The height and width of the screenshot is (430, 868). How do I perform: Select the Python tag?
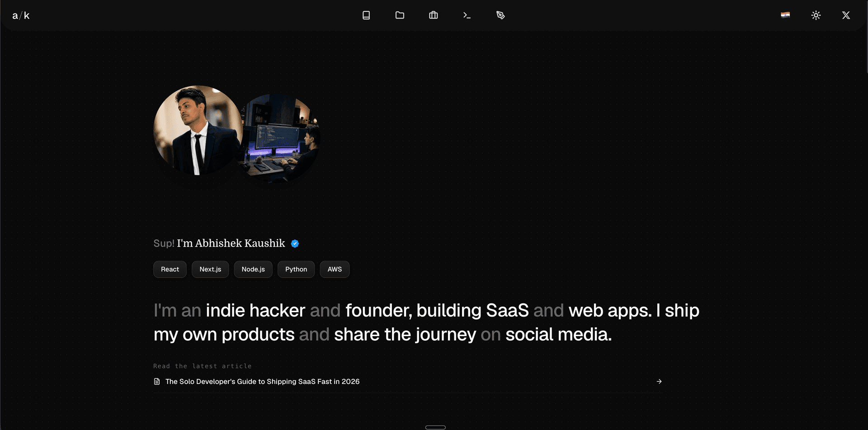click(x=296, y=269)
